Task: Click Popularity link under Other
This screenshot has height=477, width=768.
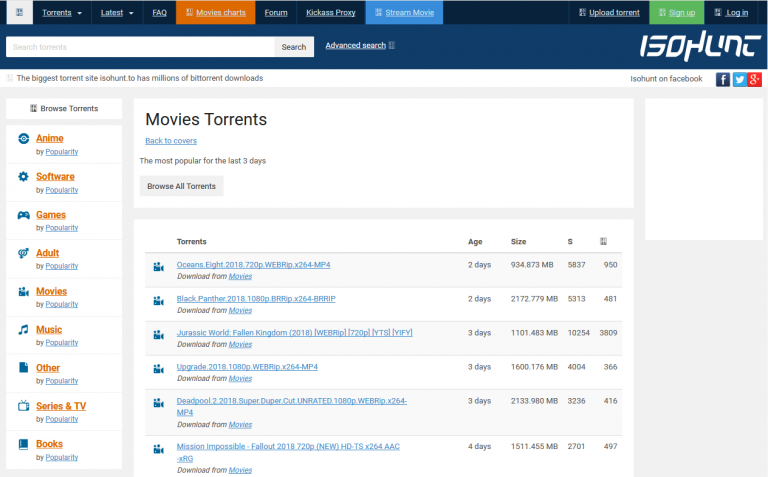Action: pos(62,381)
